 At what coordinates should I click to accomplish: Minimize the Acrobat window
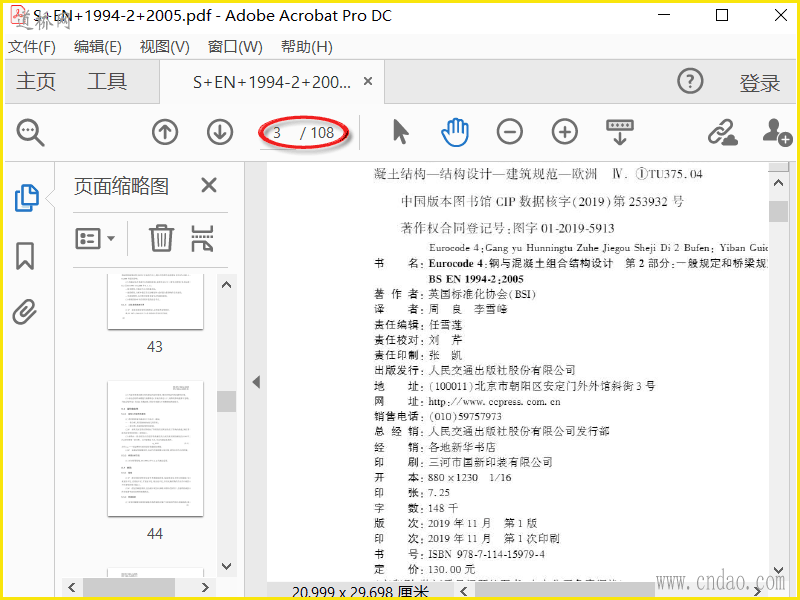(664, 15)
